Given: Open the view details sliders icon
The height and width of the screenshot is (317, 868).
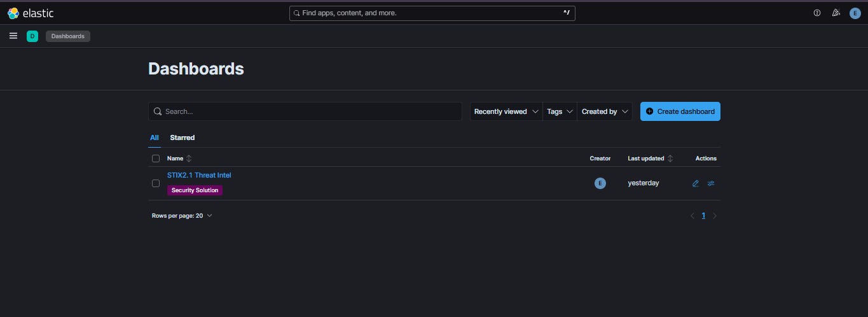Looking at the screenshot, I should [x=711, y=183].
